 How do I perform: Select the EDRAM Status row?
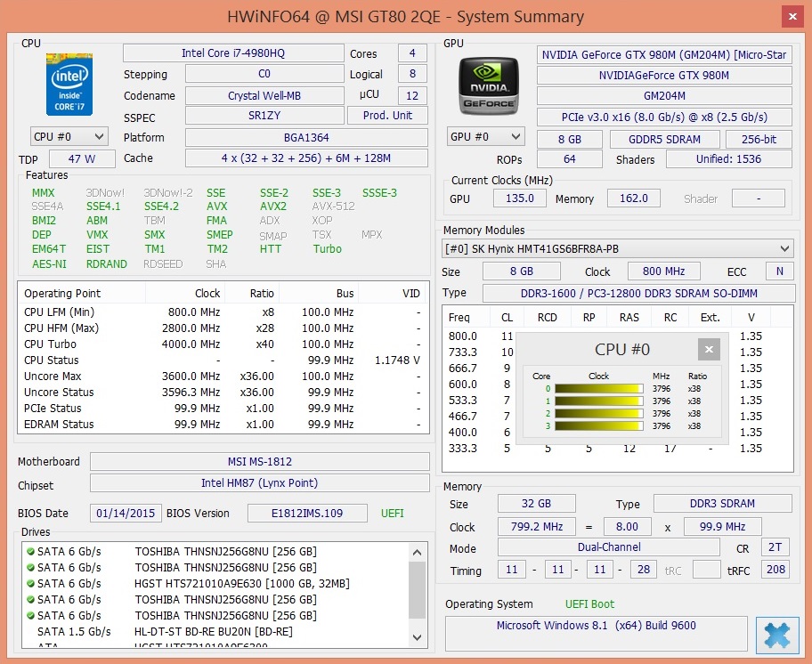click(223, 425)
